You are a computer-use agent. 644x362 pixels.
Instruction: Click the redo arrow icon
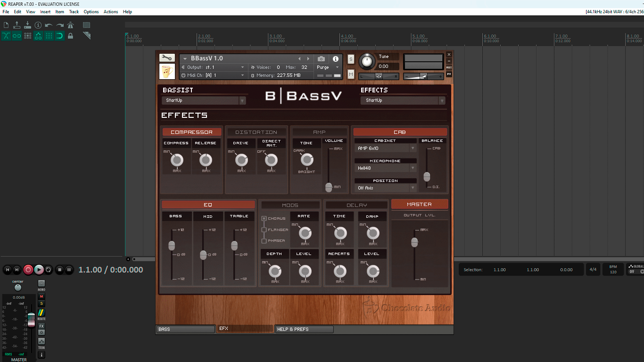pyautogui.click(x=60, y=25)
